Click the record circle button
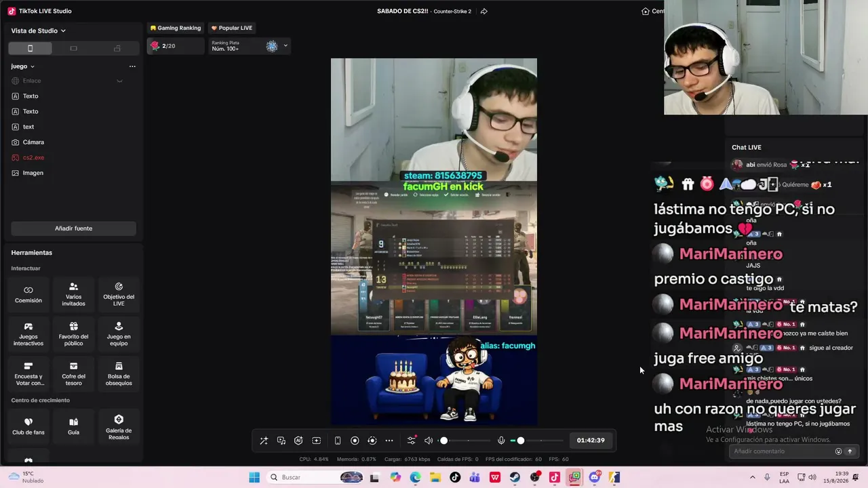 click(x=355, y=441)
